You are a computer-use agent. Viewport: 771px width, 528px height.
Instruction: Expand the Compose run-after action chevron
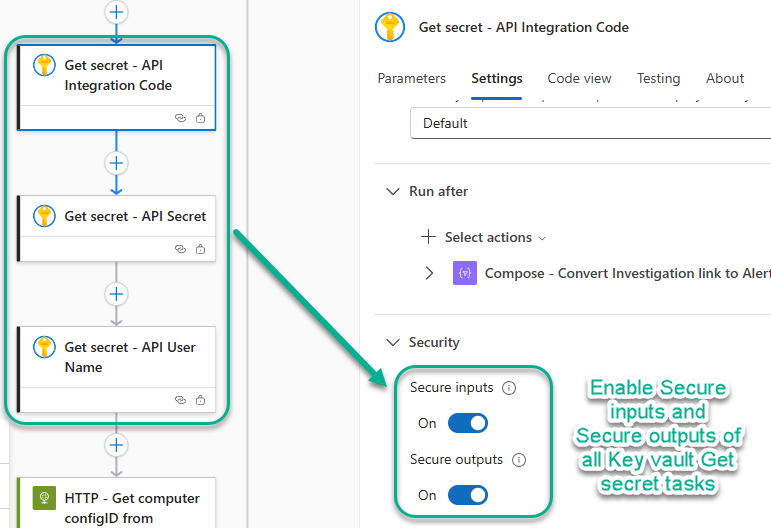coord(429,273)
